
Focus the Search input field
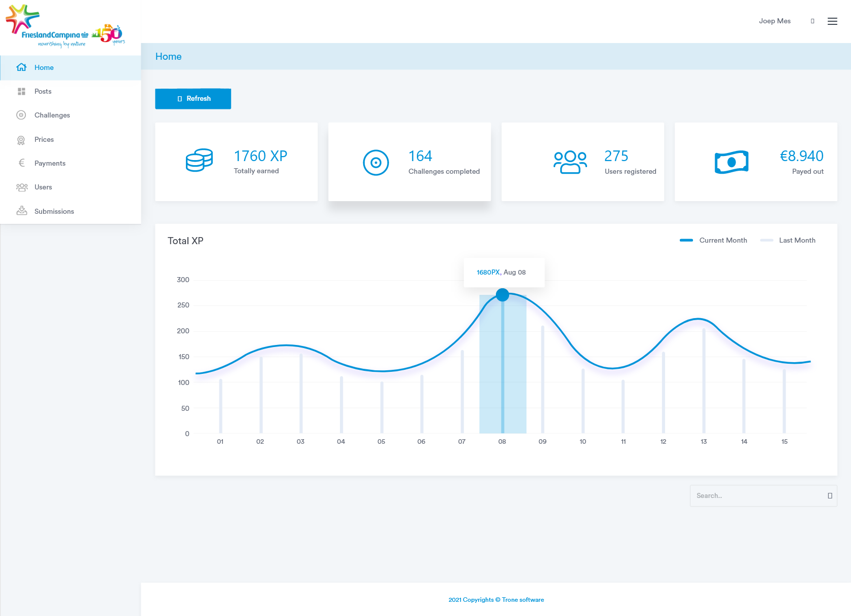pyautogui.click(x=757, y=496)
